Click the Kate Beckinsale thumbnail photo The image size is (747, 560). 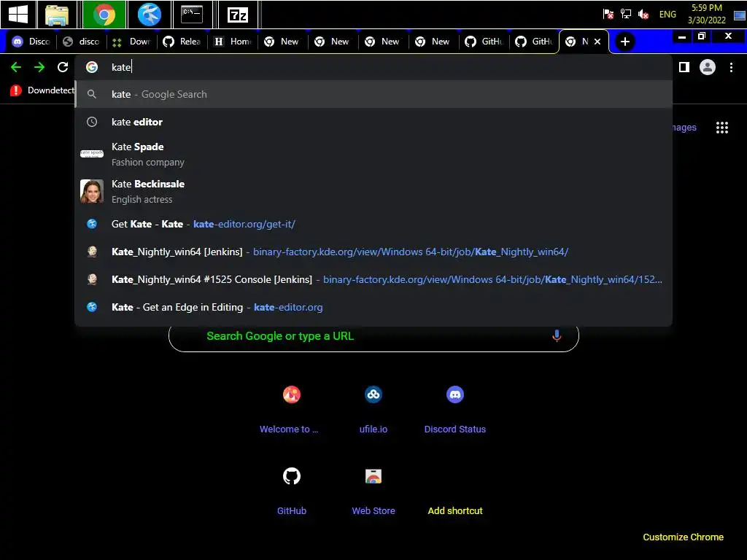point(92,191)
